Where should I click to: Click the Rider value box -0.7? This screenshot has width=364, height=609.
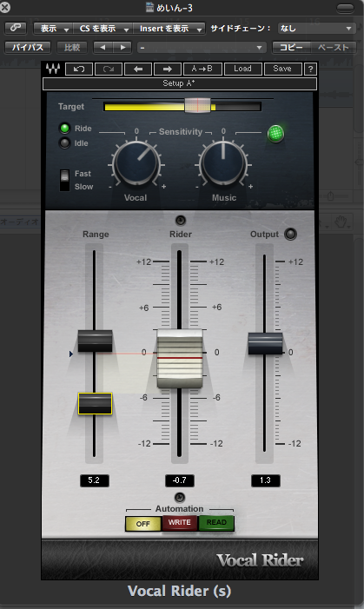(180, 480)
